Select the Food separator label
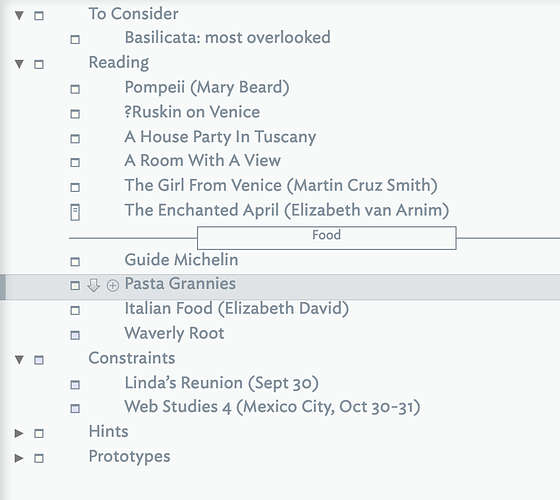The image size is (560, 500). click(x=326, y=237)
